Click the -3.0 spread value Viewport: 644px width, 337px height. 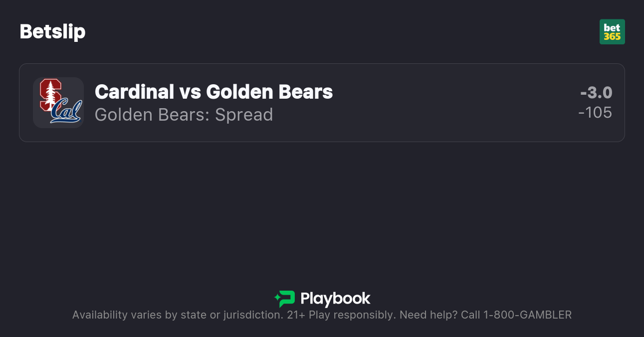point(596,93)
